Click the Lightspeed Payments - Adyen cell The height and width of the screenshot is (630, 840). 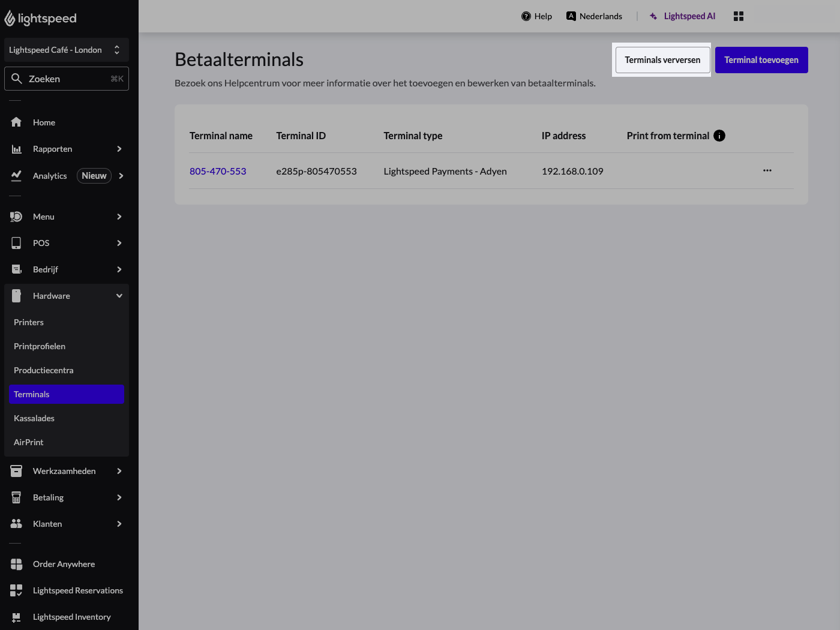445,171
